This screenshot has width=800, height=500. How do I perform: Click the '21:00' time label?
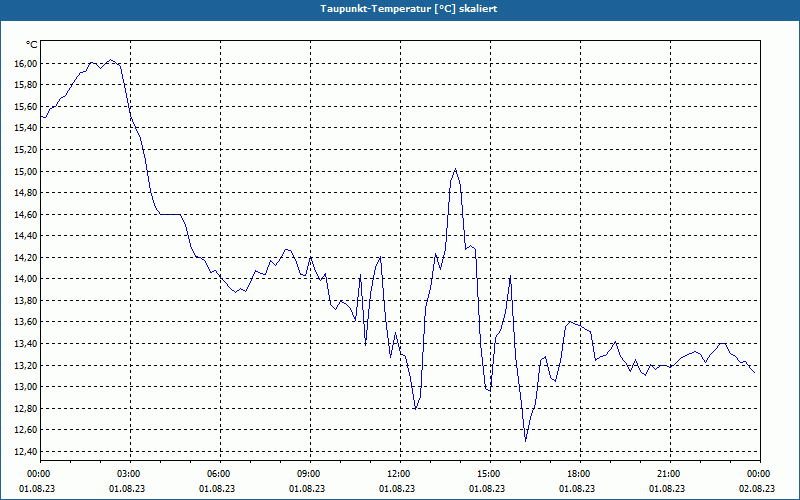click(x=670, y=474)
